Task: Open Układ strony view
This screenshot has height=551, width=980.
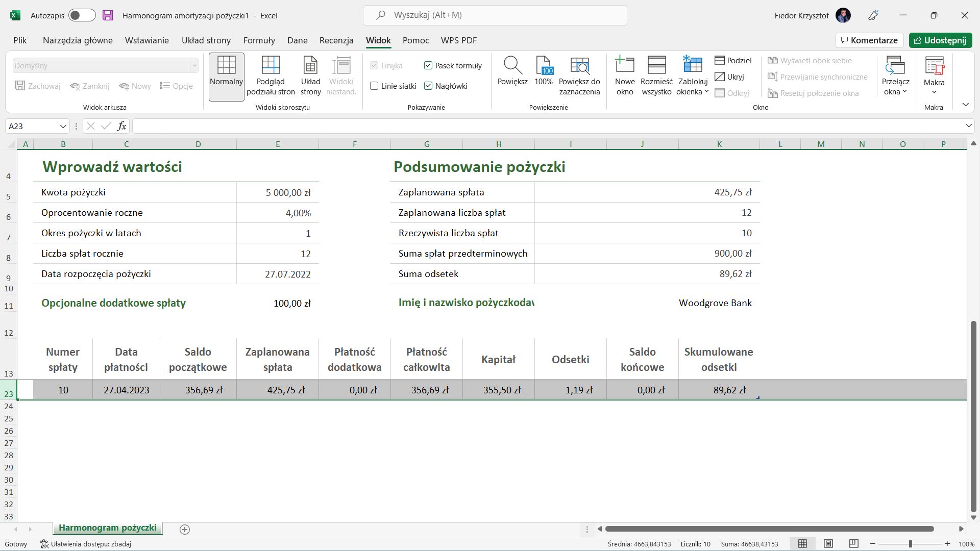Action: pos(310,76)
